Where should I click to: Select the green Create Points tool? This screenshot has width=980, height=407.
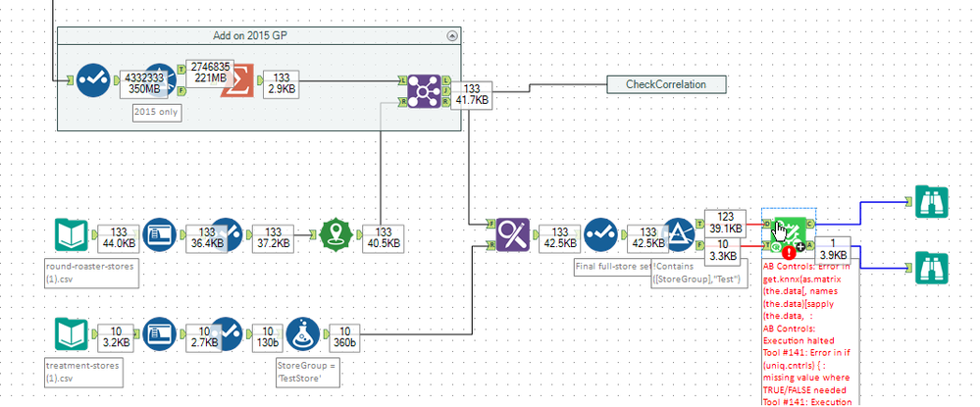pos(336,234)
